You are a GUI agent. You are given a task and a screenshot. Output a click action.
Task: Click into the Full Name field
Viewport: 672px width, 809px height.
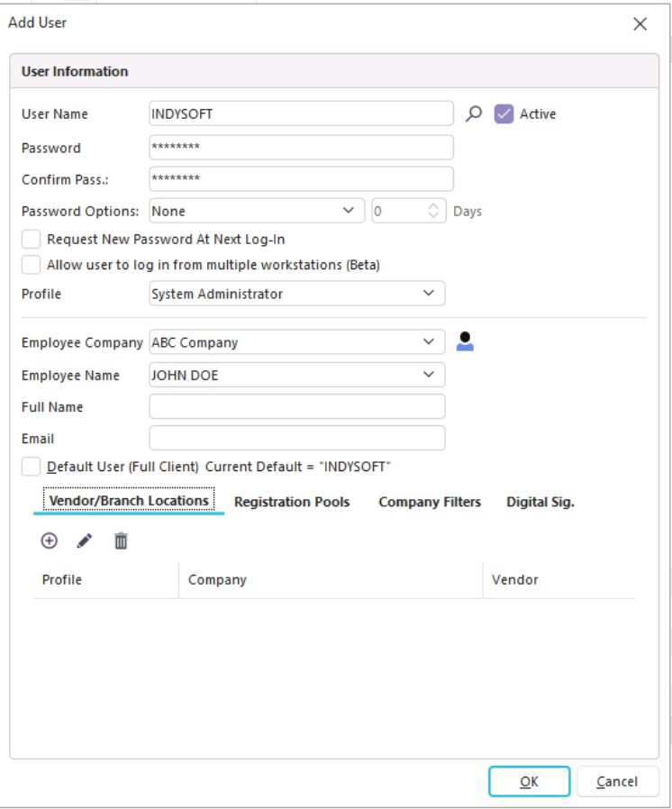click(x=296, y=407)
